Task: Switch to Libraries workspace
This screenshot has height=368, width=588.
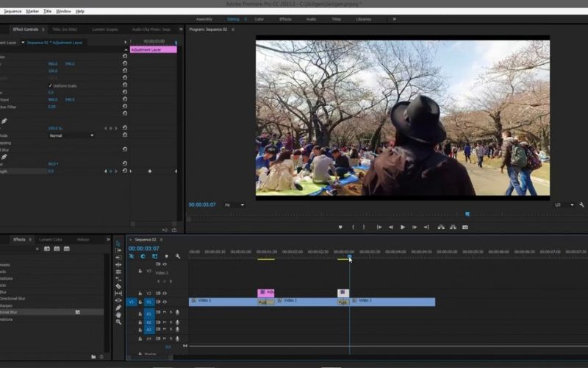Action: click(363, 19)
